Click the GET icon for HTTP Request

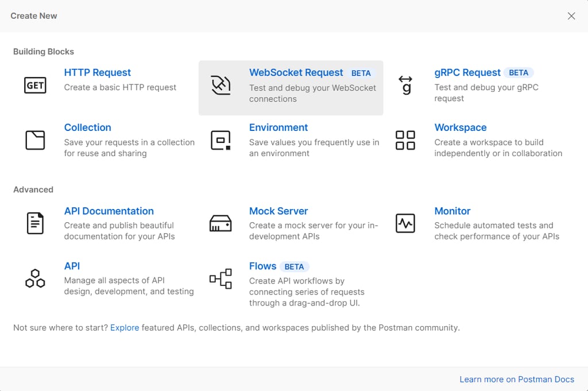point(35,85)
